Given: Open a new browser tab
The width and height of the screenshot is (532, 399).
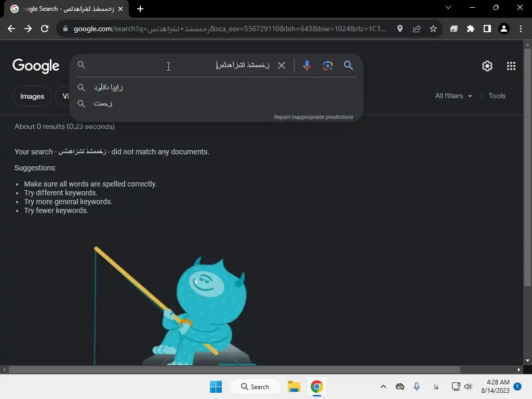Looking at the screenshot, I should point(140,9).
